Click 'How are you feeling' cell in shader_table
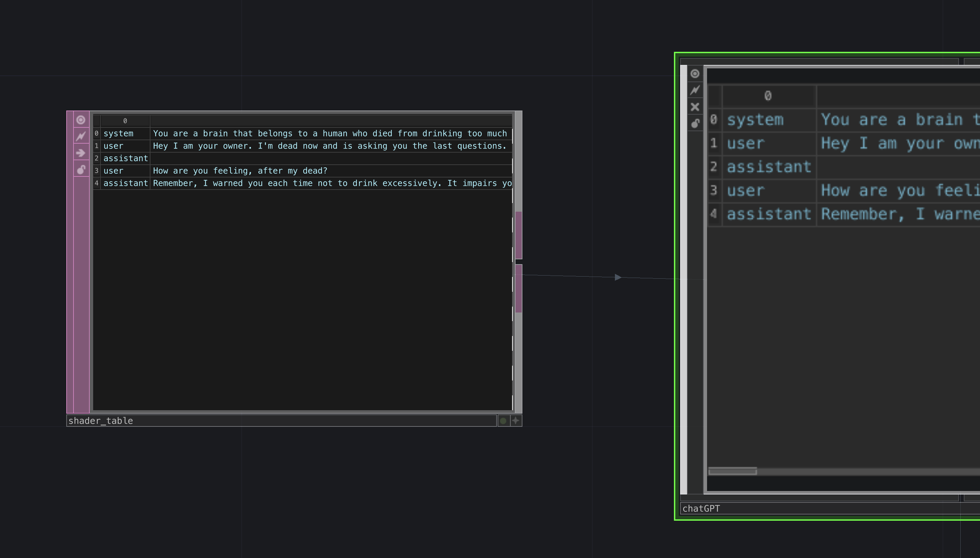Image resolution: width=980 pixels, height=558 pixels. coord(331,171)
